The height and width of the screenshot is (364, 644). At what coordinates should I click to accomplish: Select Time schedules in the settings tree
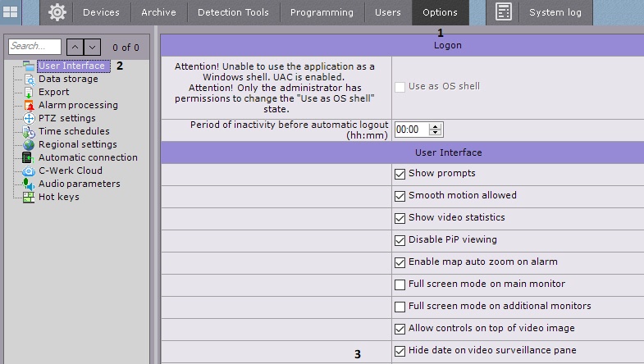click(74, 131)
